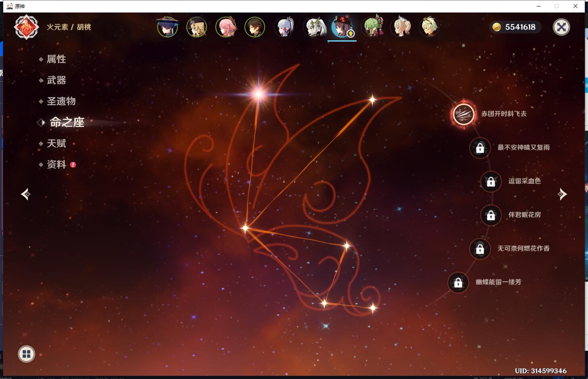Image resolution: width=588 pixels, height=379 pixels.
Task: Click the Mora coin icon
Action: click(496, 27)
